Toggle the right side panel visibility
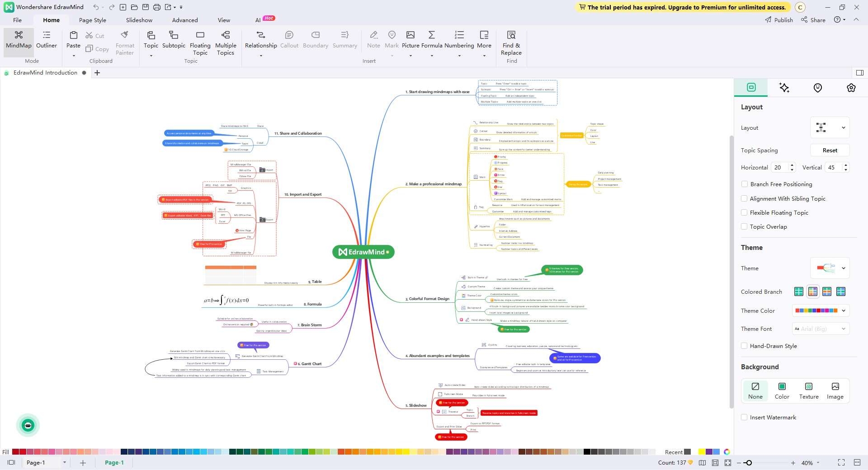Screen dimensions: 868x470 860,73
